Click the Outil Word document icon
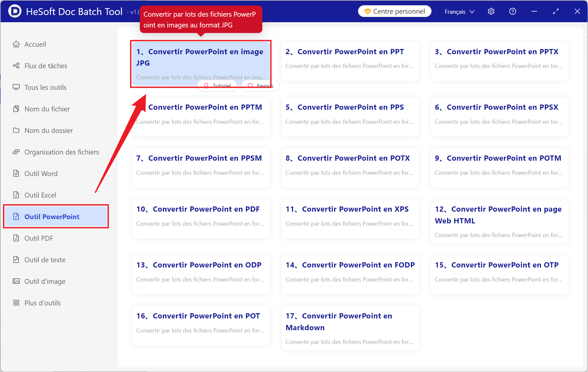The image size is (588, 372). click(x=16, y=173)
